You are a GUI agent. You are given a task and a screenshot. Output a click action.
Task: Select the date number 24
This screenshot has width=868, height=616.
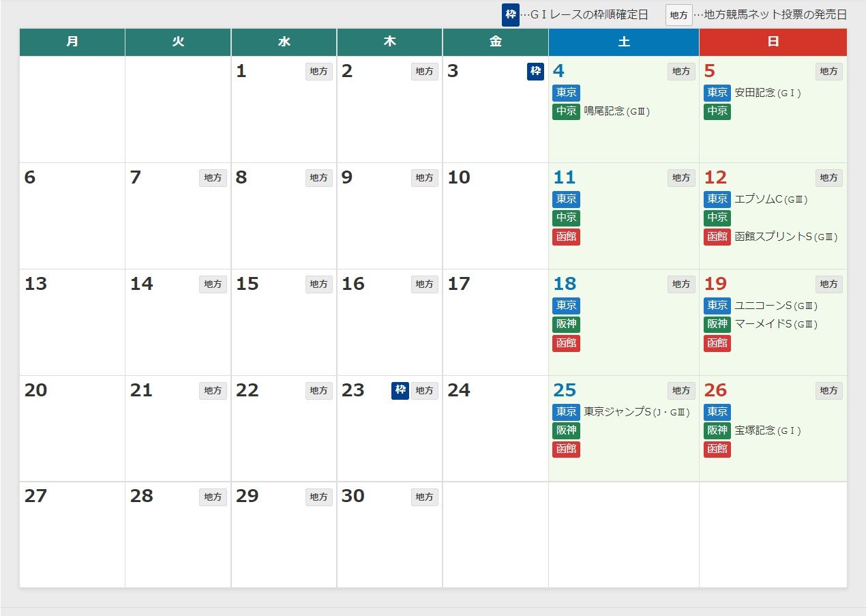[459, 390]
